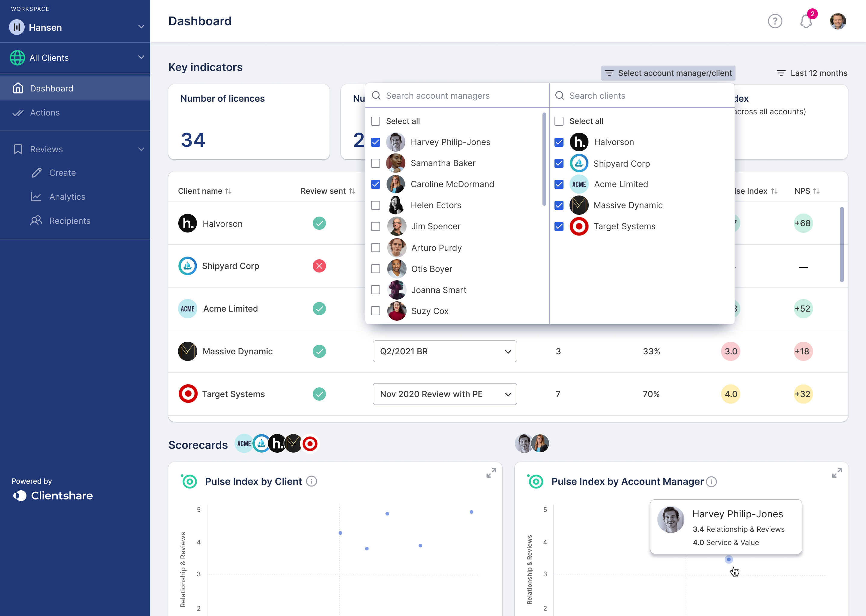This screenshot has width=866, height=616.
Task: Check Select all clients
Action: click(559, 121)
